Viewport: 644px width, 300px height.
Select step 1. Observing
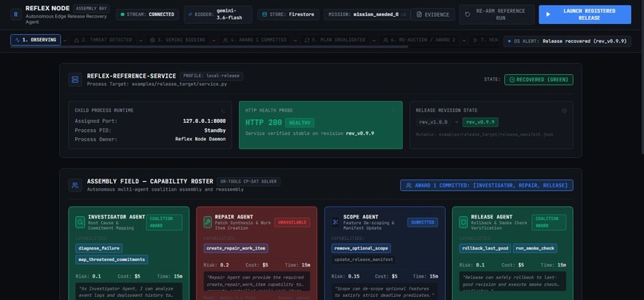tap(36, 40)
